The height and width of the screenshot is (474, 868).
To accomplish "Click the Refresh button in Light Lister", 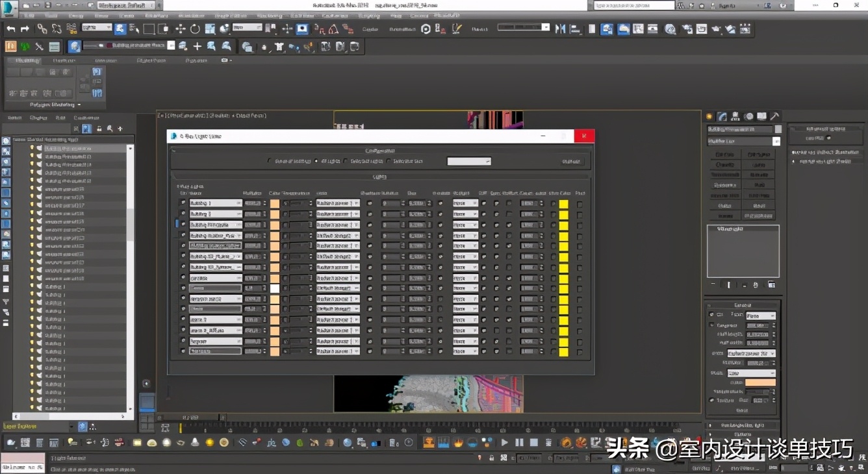I will [572, 161].
